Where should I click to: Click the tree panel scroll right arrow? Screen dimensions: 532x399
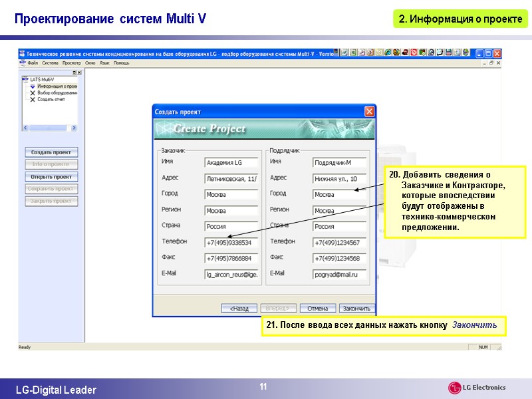74,128
